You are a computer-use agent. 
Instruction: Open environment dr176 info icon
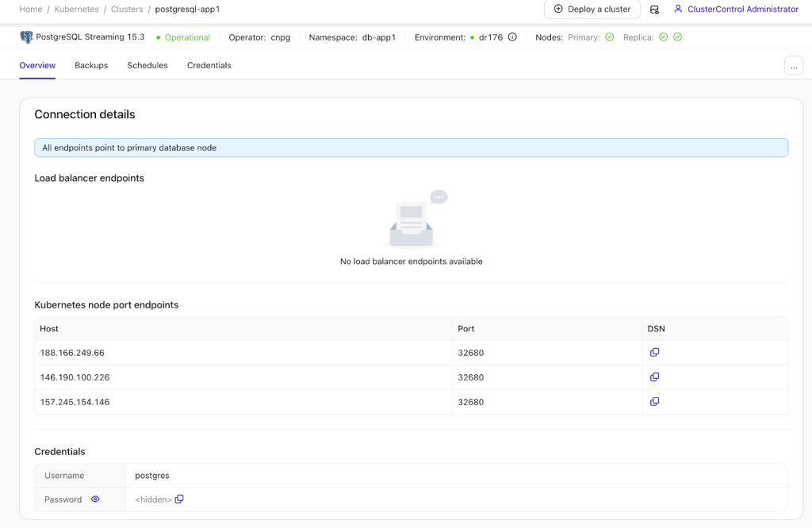512,37
